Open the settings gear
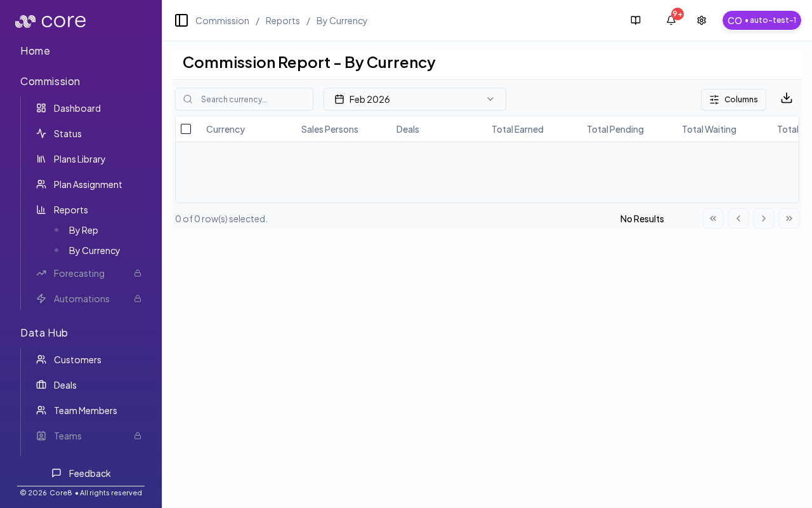812x508 pixels. coord(701,20)
